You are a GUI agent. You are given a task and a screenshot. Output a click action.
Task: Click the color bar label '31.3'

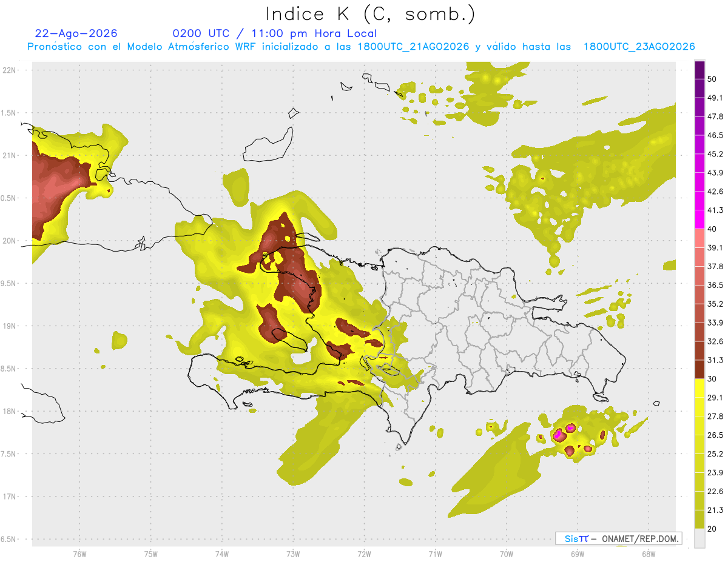point(715,361)
